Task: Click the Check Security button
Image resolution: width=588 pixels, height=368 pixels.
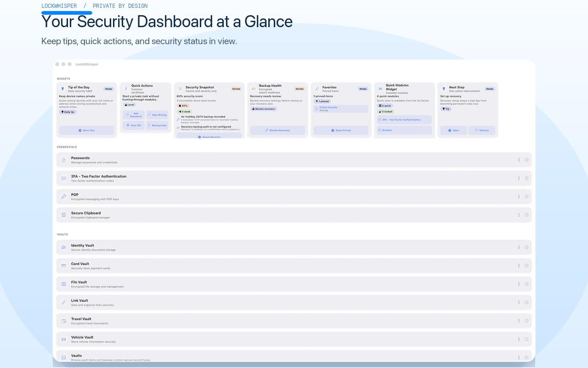Action: (209, 136)
